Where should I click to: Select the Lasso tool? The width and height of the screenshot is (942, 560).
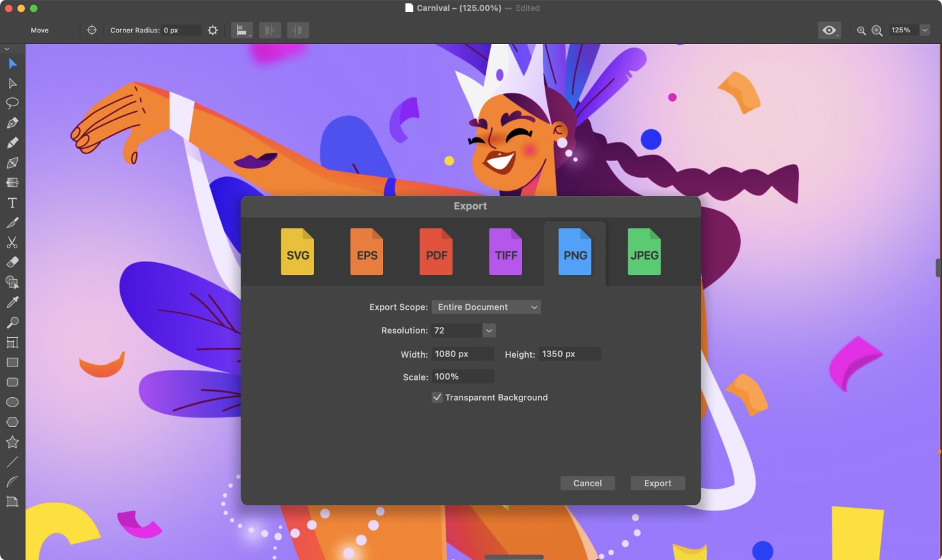pyautogui.click(x=12, y=103)
